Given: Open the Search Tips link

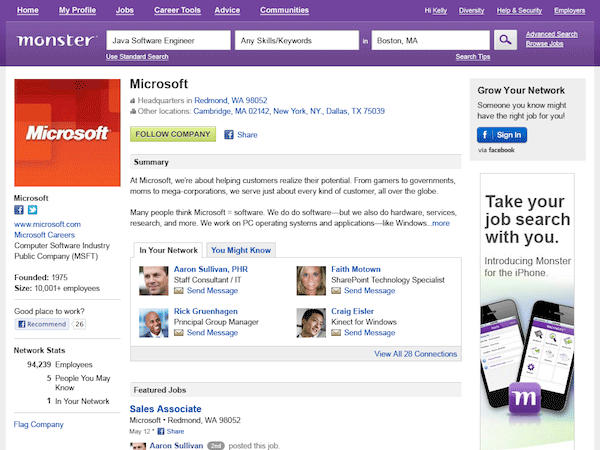Looking at the screenshot, I should pyautogui.click(x=473, y=57).
